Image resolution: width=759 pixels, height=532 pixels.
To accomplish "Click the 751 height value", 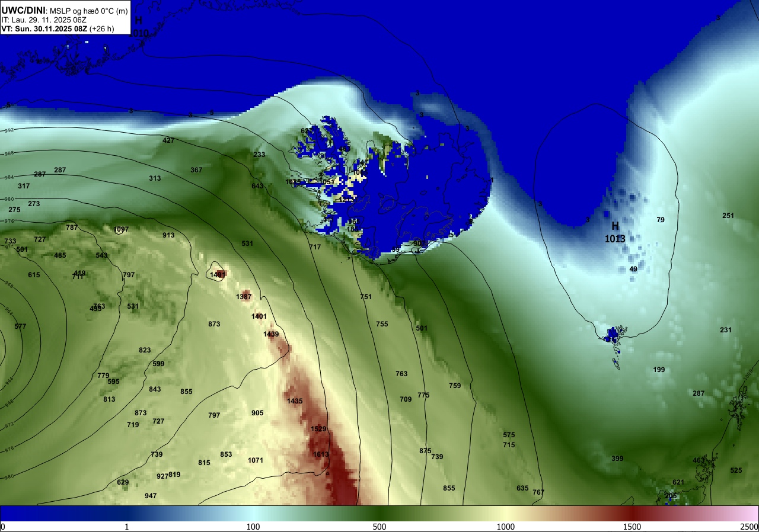I will coord(366,297).
